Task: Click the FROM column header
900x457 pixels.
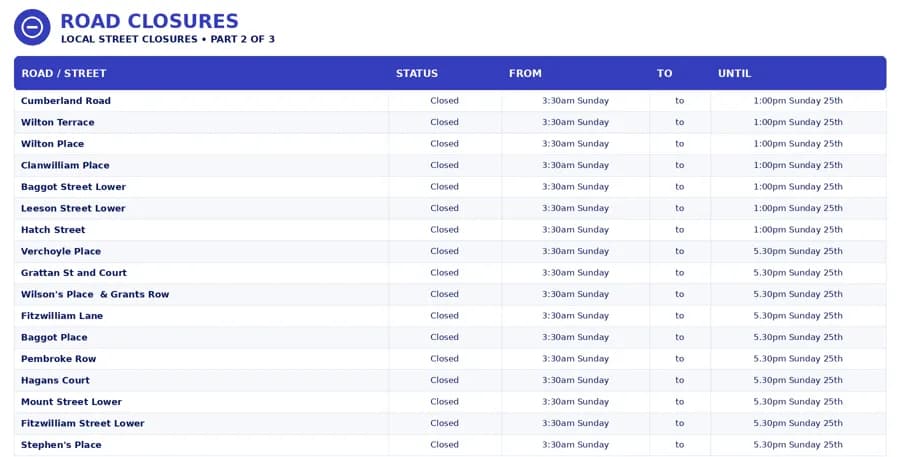Action: [x=525, y=73]
